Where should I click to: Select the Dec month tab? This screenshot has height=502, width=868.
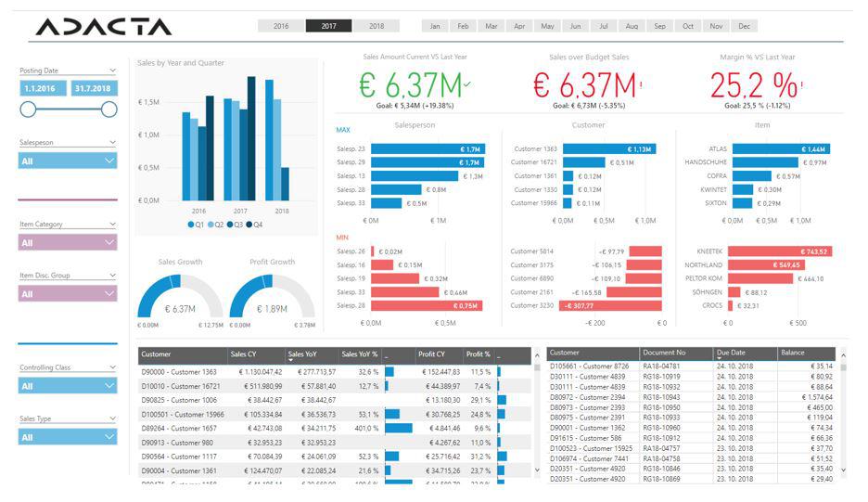click(x=744, y=26)
